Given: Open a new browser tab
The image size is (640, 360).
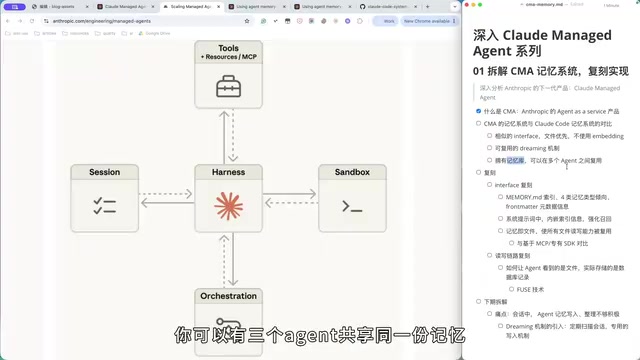Looking at the screenshot, I should coord(427,7).
